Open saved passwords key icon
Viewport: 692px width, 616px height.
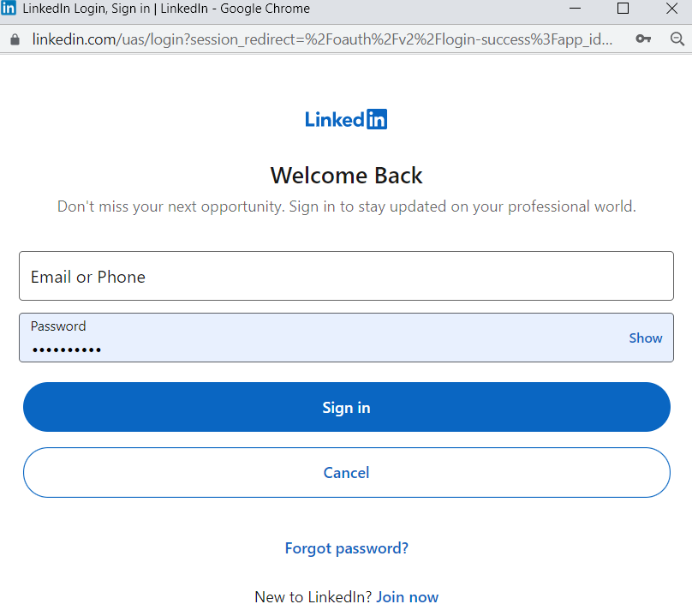[643, 39]
